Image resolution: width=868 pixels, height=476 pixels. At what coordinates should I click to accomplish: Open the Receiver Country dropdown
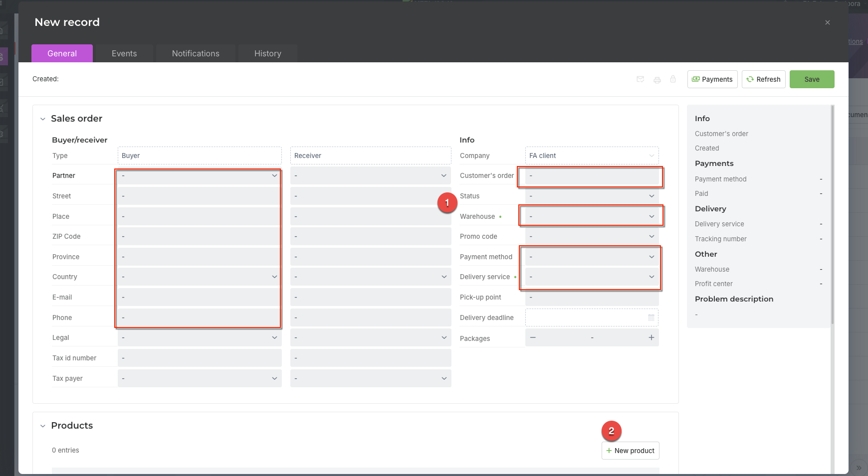371,277
